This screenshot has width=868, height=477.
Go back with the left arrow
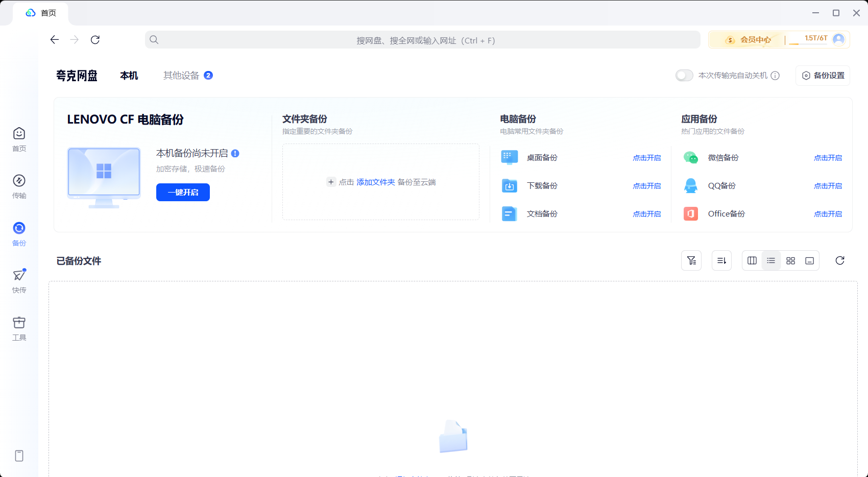pyautogui.click(x=54, y=40)
